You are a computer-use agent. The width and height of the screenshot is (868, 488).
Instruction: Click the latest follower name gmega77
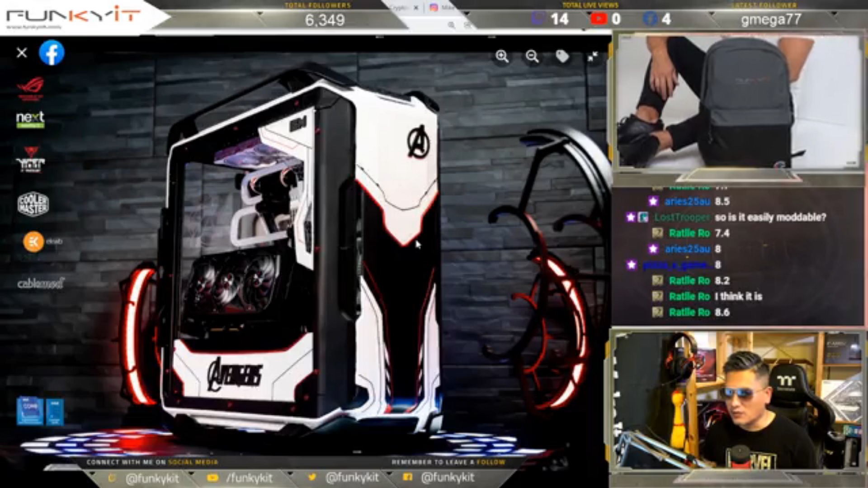click(x=771, y=19)
